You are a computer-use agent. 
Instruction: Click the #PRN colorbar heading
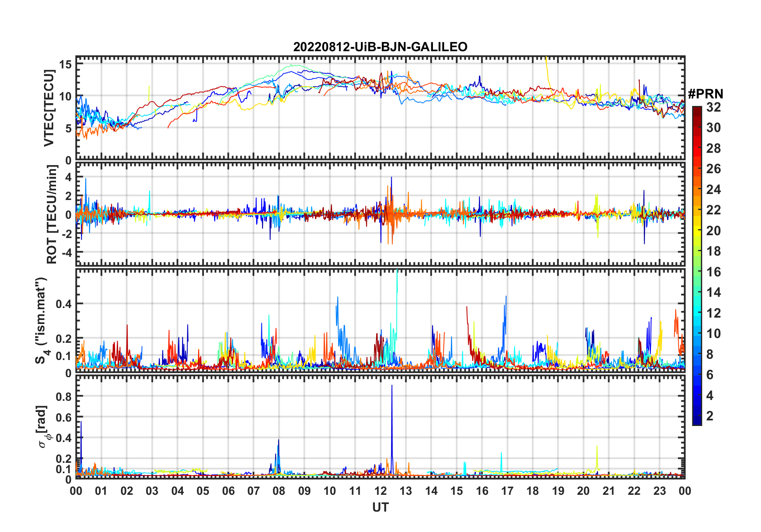coord(705,94)
